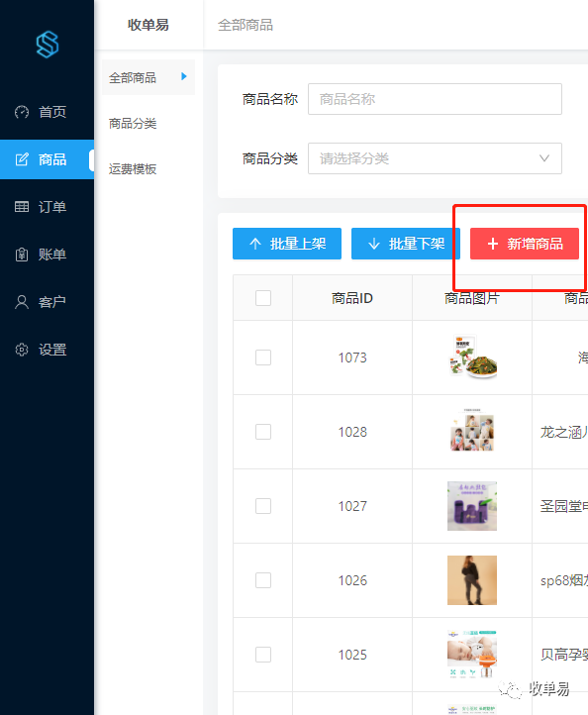Click the blue arrow beside 全部商品
The image size is (588, 715).
point(184,76)
